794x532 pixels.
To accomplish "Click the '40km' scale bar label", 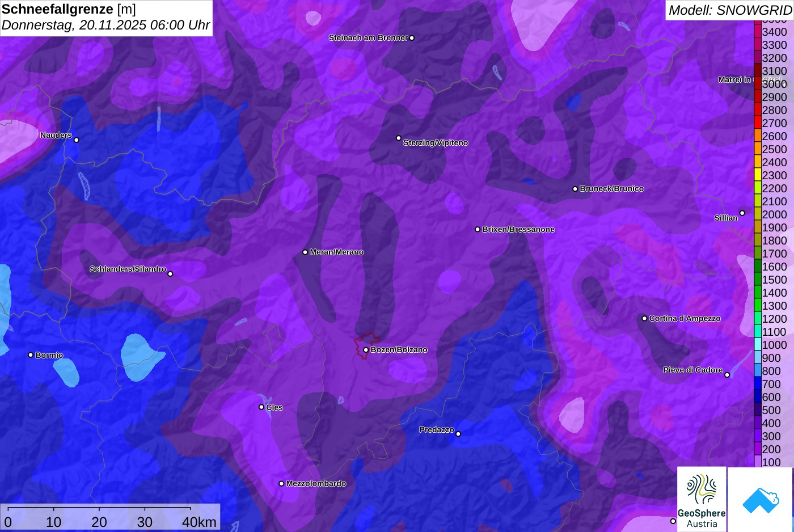I will click(x=199, y=522).
